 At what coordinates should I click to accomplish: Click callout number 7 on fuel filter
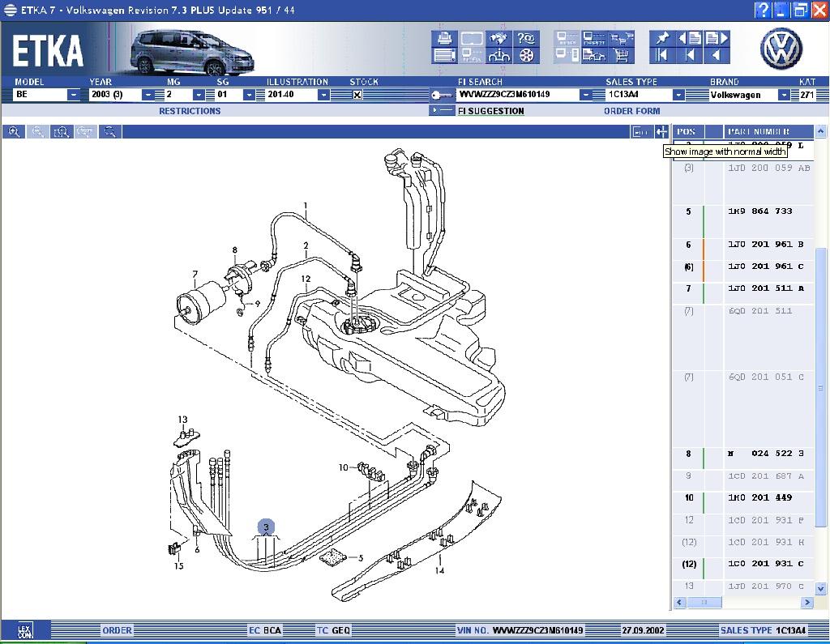(x=195, y=274)
